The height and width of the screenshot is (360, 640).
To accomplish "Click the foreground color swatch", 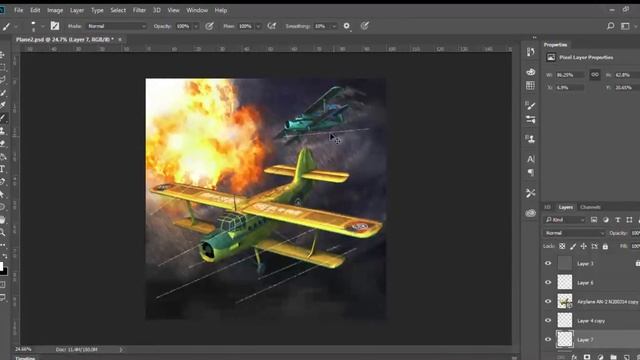I will coord(1,267).
